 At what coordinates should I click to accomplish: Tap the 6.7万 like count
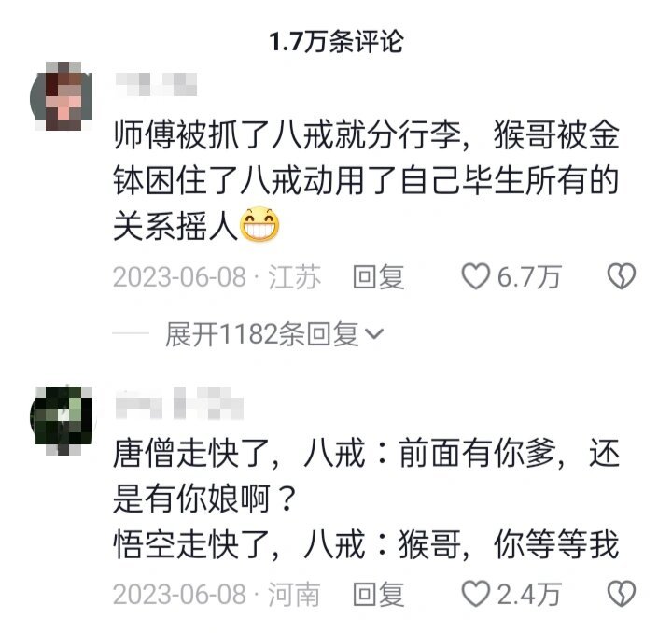click(x=529, y=277)
